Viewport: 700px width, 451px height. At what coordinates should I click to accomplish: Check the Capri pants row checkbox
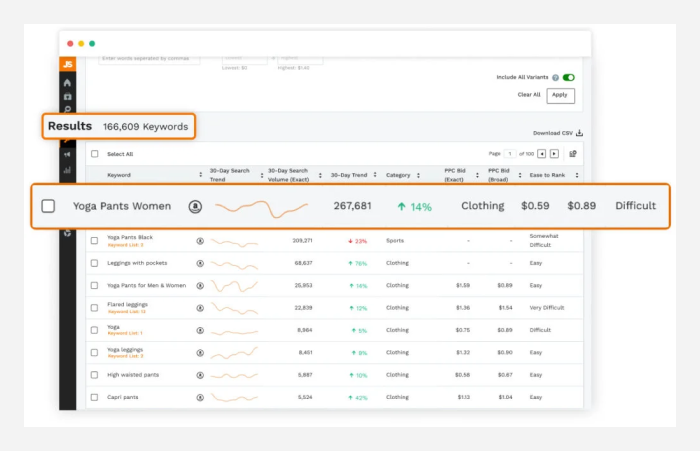click(x=94, y=397)
